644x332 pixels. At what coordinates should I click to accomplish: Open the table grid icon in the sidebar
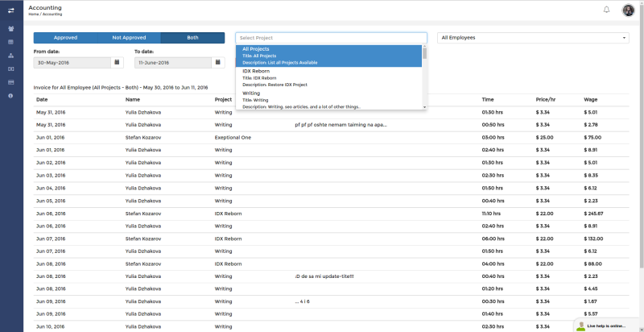click(10, 42)
